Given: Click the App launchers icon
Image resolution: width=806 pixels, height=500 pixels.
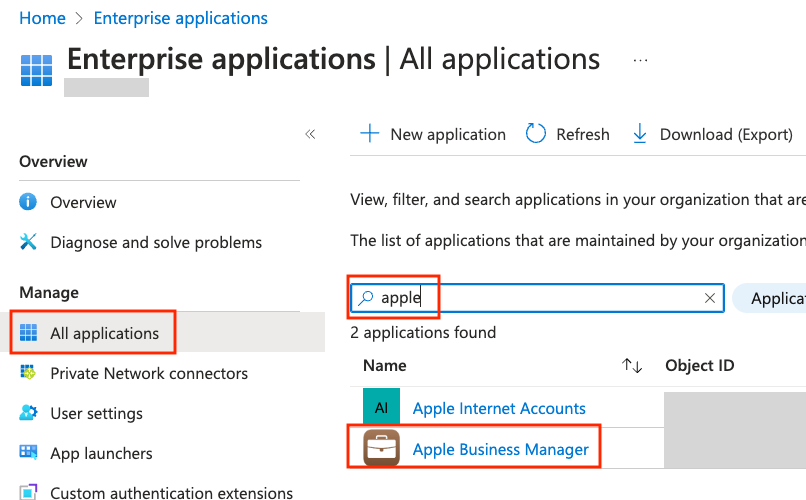Looking at the screenshot, I should pyautogui.click(x=29, y=453).
